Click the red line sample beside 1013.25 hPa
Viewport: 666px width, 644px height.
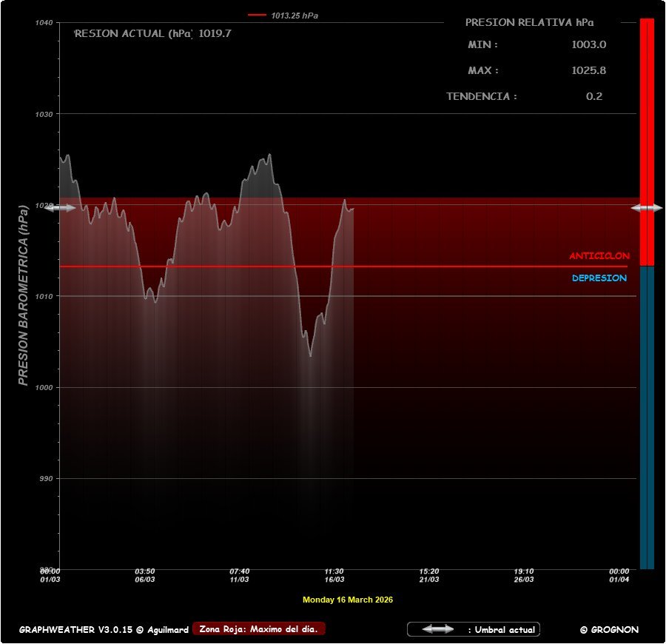pos(257,15)
